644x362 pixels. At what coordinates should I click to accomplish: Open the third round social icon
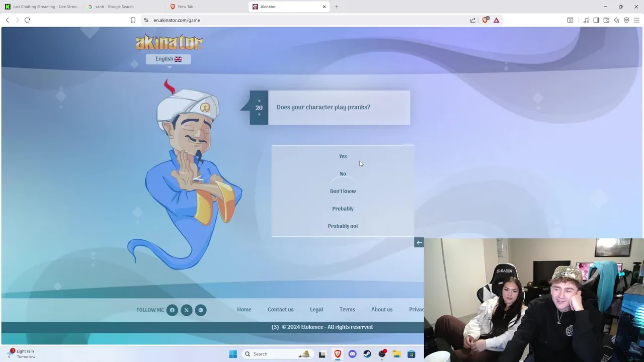point(201,310)
